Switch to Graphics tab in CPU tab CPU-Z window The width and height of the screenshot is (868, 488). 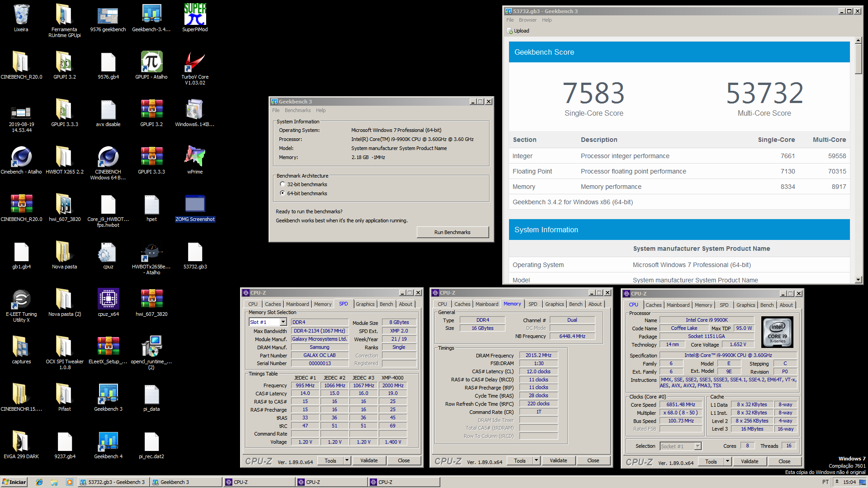pyautogui.click(x=745, y=305)
